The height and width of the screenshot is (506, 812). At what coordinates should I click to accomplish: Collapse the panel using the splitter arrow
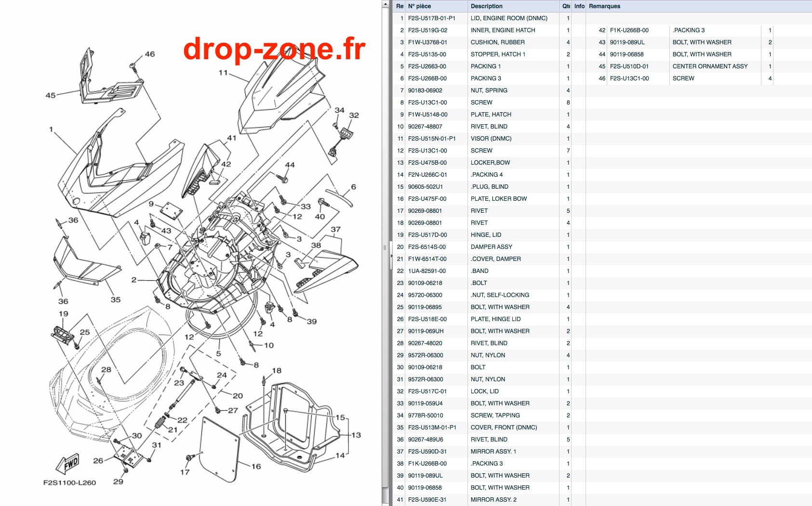tap(391, 255)
